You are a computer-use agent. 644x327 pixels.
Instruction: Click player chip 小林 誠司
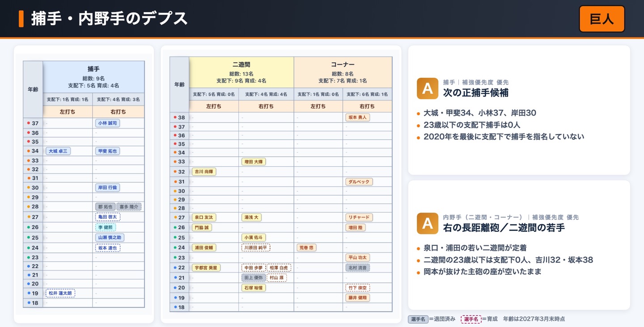click(x=107, y=123)
